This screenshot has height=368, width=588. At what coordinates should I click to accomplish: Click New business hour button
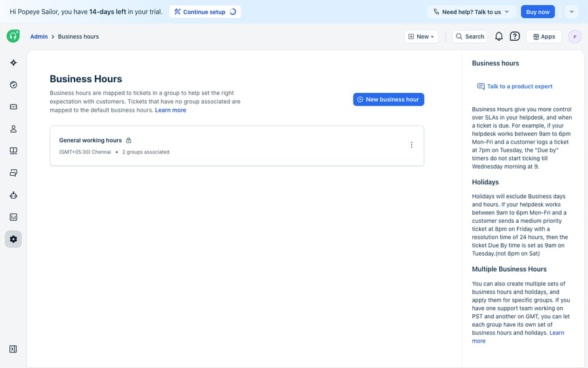(x=389, y=99)
